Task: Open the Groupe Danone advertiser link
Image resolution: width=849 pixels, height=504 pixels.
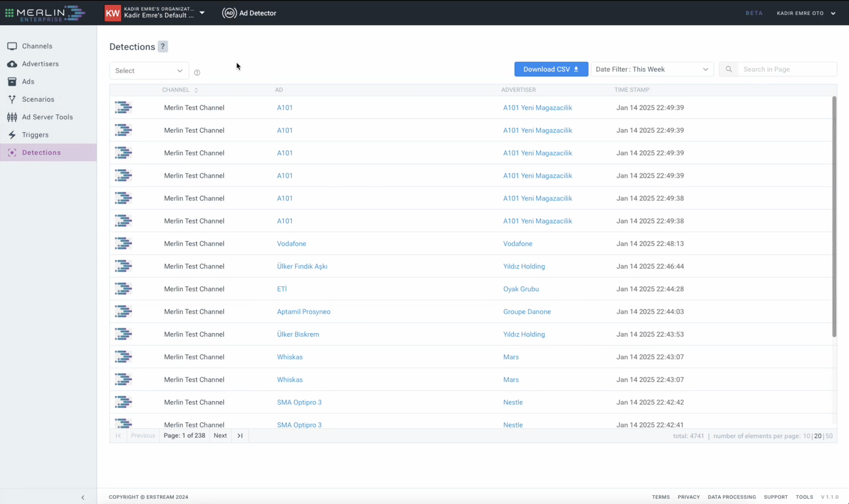Action: [x=527, y=311]
